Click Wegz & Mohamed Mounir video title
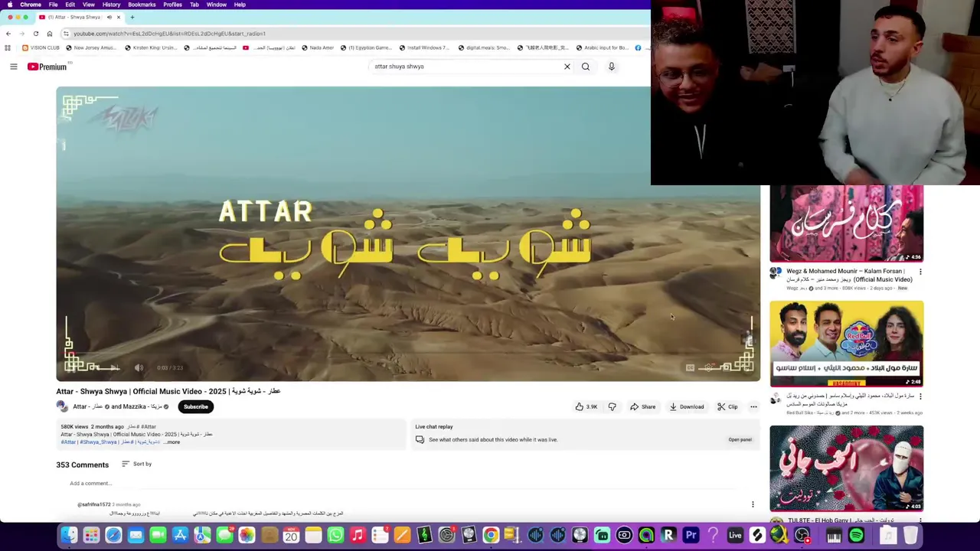The image size is (980, 551). tap(849, 275)
